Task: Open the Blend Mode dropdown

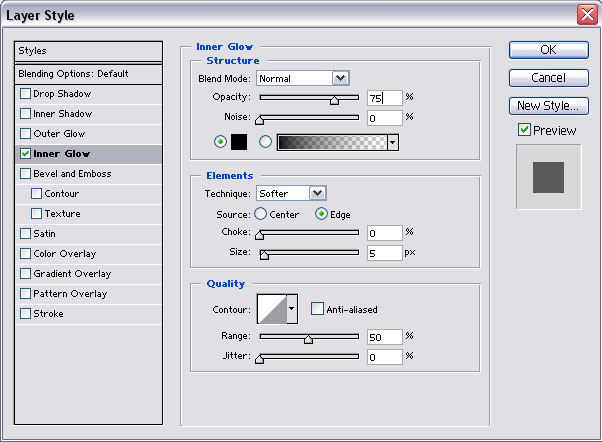Action: tap(340, 78)
